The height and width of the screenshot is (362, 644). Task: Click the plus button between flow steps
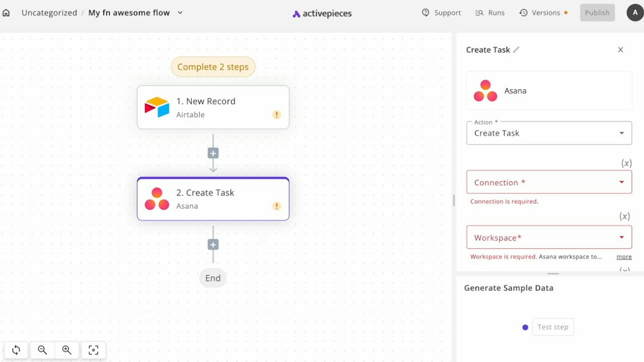(213, 153)
